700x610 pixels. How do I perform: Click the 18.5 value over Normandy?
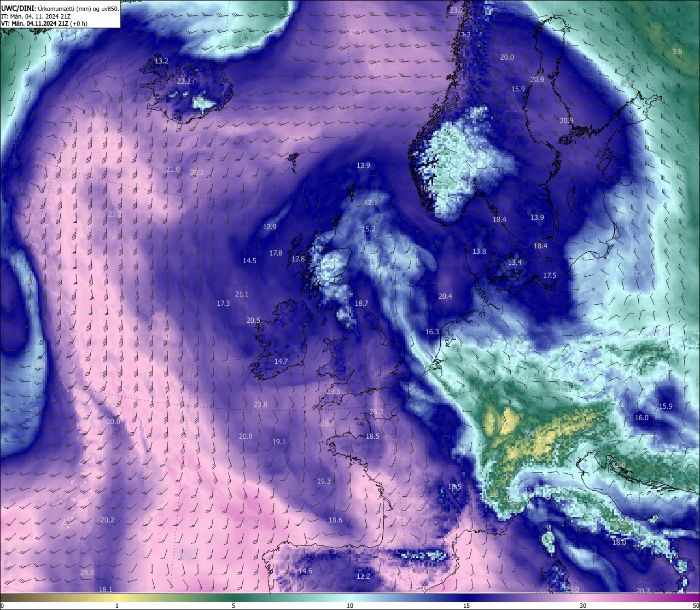[372, 437]
